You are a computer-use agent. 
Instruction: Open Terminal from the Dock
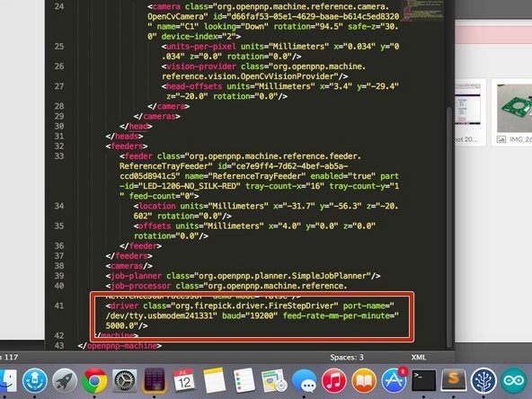(x=423, y=381)
